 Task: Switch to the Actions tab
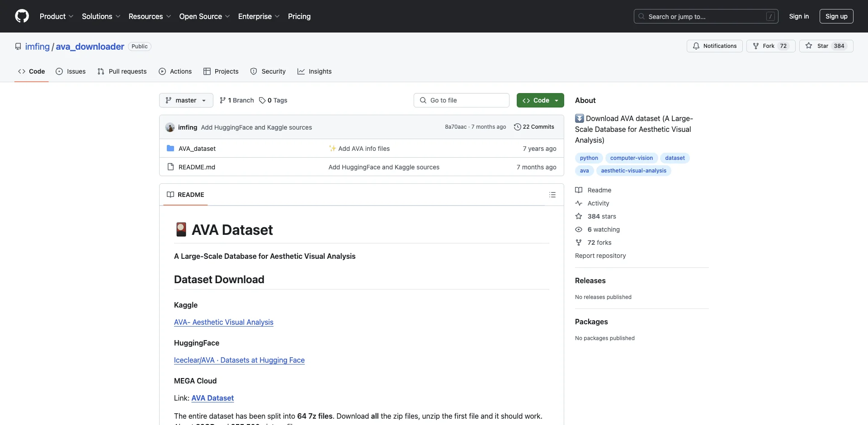[175, 71]
